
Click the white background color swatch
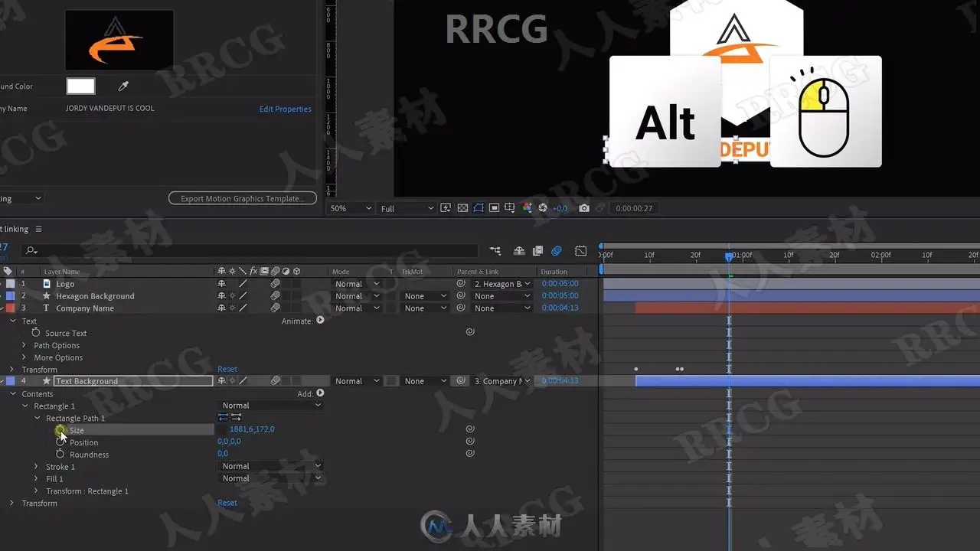(80, 86)
